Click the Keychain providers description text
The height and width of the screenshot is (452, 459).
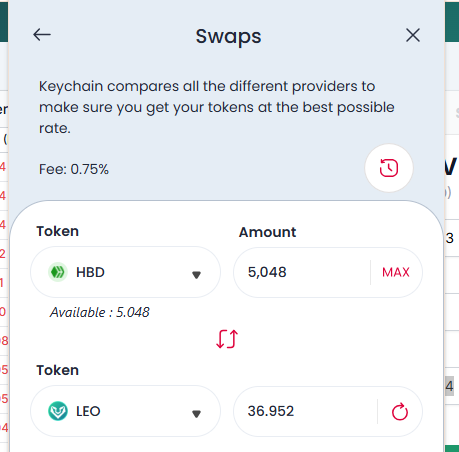click(x=217, y=107)
